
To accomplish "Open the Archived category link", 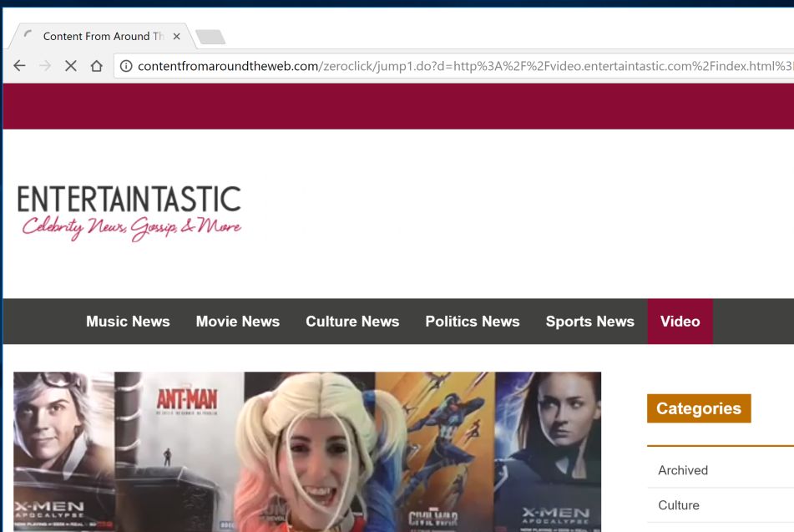I will click(683, 470).
